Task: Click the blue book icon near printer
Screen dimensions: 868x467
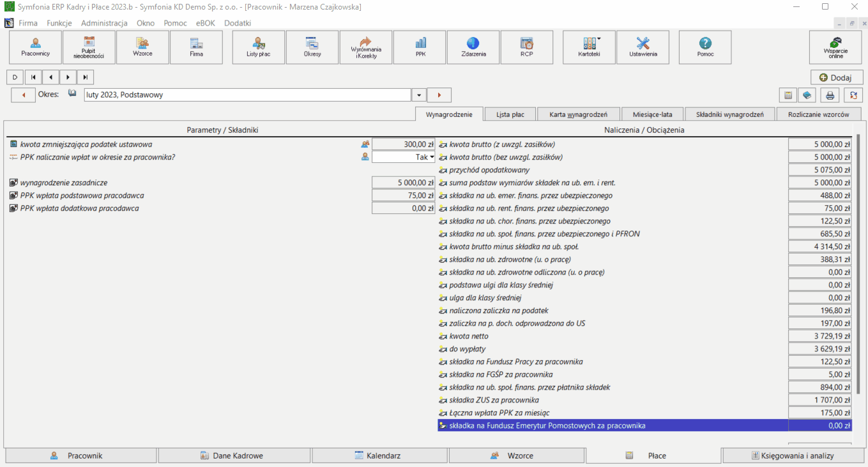Action: (x=807, y=95)
